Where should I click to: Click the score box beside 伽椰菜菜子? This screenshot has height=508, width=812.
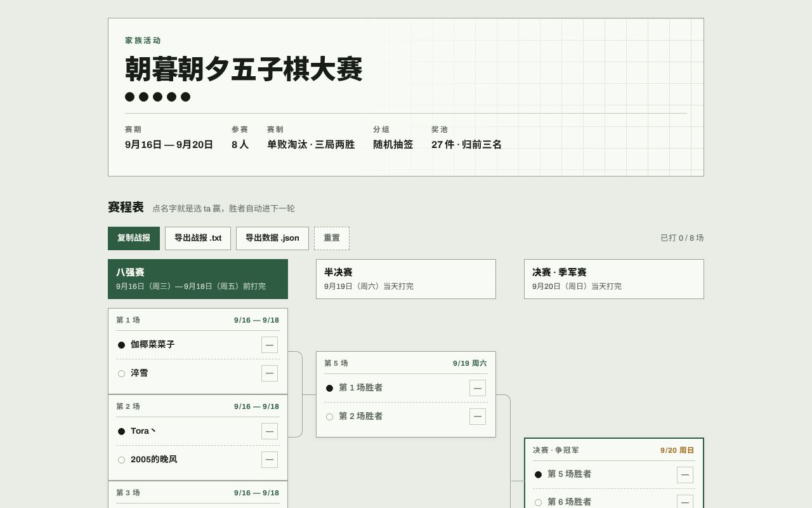(270, 345)
